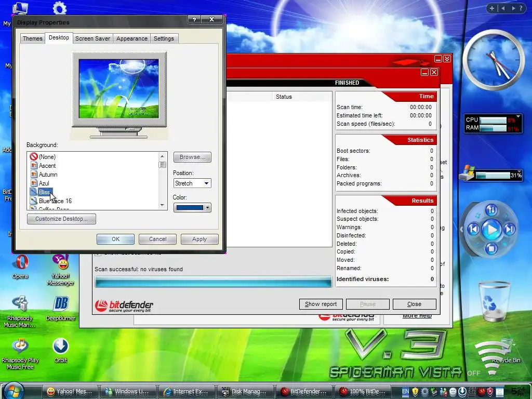Open DeepBurner desktop shortcut
Image resolution: width=532 pixels, height=399 pixels.
[x=61, y=308]
